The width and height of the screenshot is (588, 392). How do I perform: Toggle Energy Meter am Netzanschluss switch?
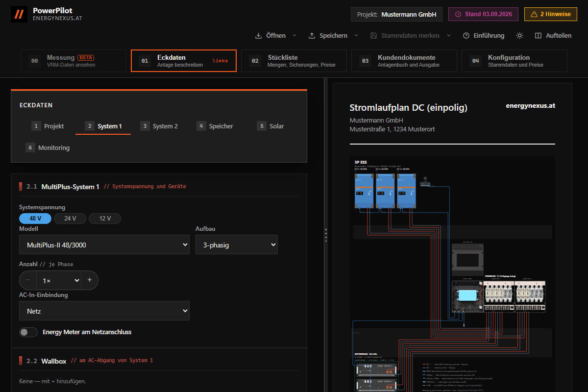(x=28, y=332)
